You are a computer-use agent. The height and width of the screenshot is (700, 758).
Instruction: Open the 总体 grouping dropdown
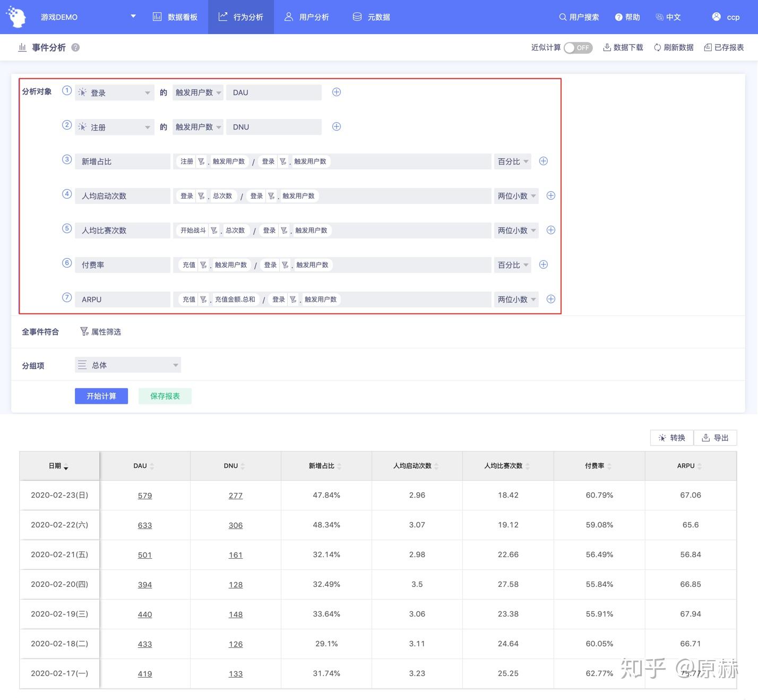click(128, 365)
